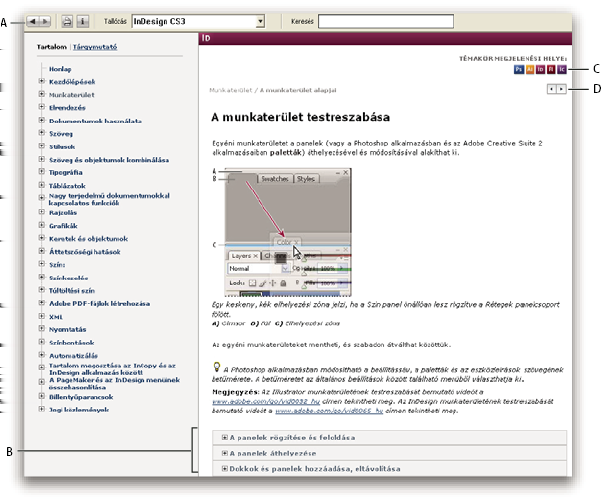Expand the XML tree node

pyautogui.click(x=41, y=316)
